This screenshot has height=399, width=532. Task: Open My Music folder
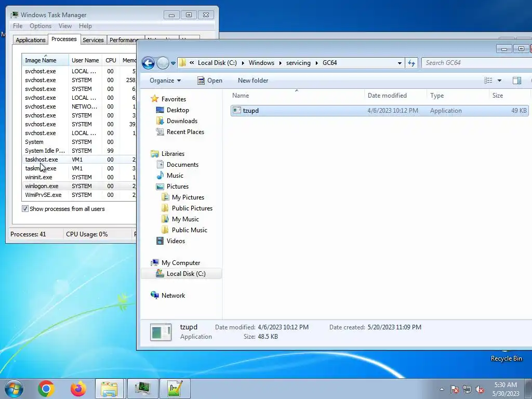pyautogui.click(x=185, y=219)
